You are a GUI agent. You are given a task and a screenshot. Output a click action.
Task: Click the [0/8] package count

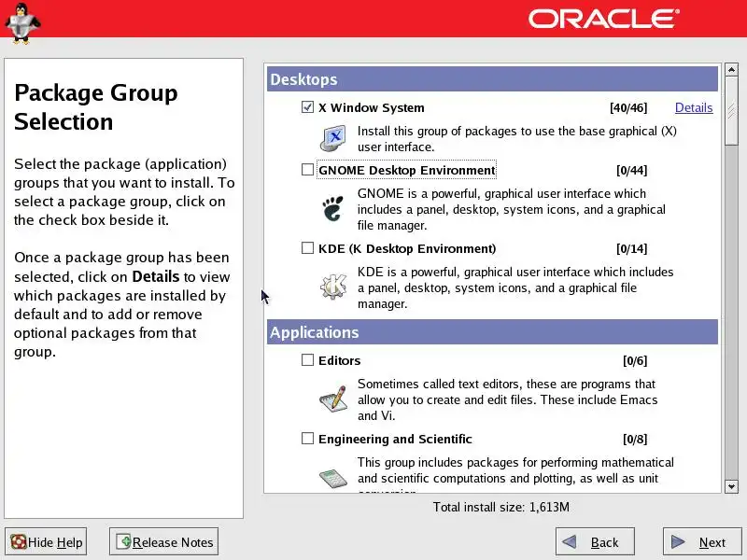pos(635,439)
